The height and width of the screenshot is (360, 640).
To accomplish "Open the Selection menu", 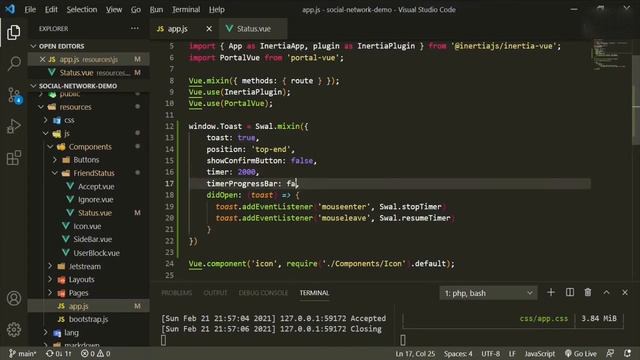I will [82, 9].
